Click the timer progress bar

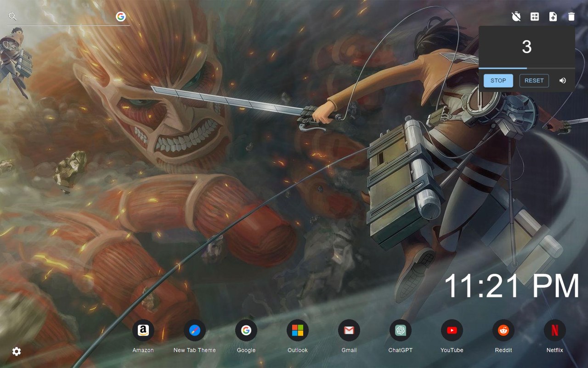pyautogui.click(x=527, y=68)
